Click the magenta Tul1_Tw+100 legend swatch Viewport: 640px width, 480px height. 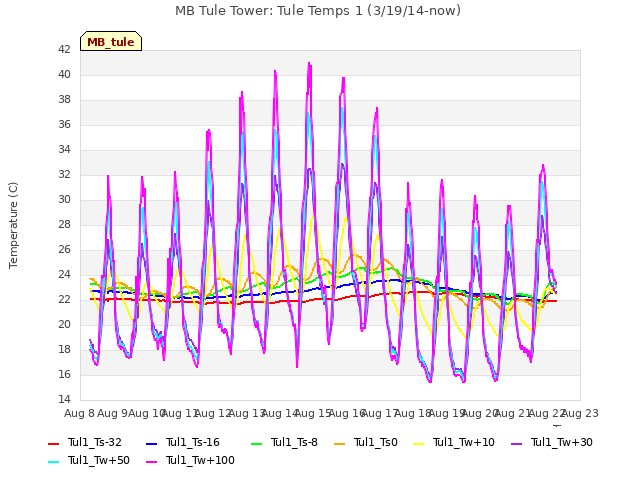(x=151, y=461)
